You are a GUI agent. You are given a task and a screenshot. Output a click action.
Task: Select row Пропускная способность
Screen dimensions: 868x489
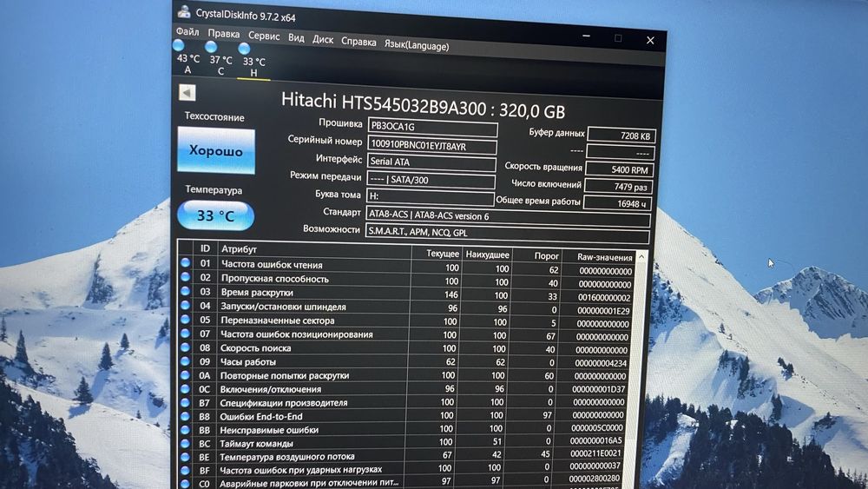406,281
